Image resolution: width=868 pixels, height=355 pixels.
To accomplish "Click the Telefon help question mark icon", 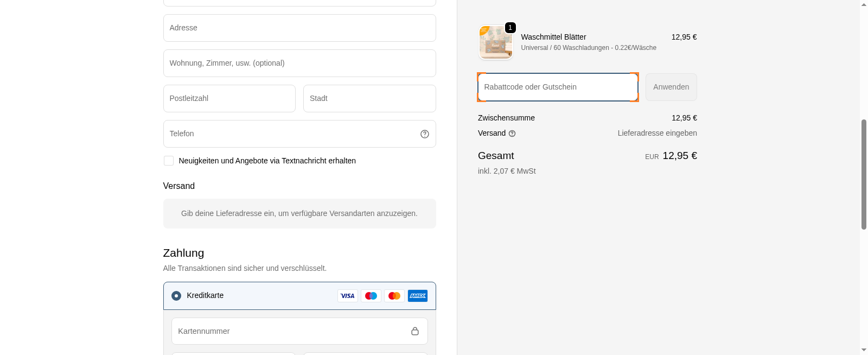I will pyautogui.click(x=425, y=134).
